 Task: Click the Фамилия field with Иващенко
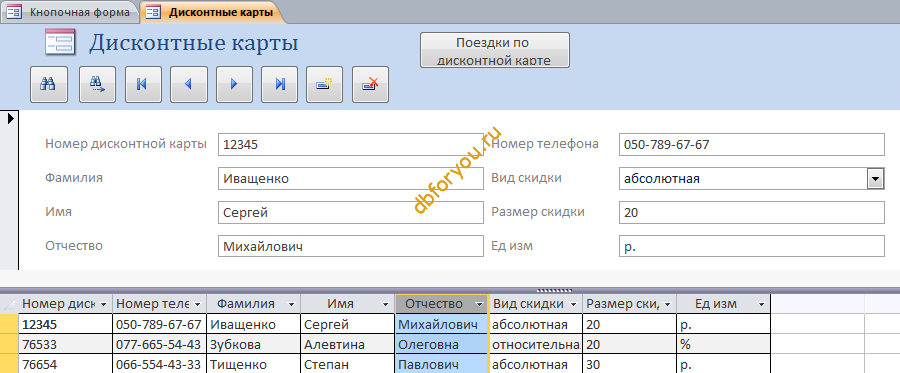coord(351,178)
